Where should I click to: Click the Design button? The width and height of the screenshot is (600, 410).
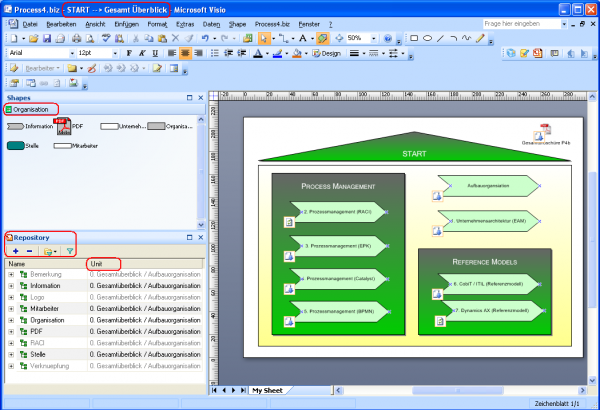tap(329, 52)
